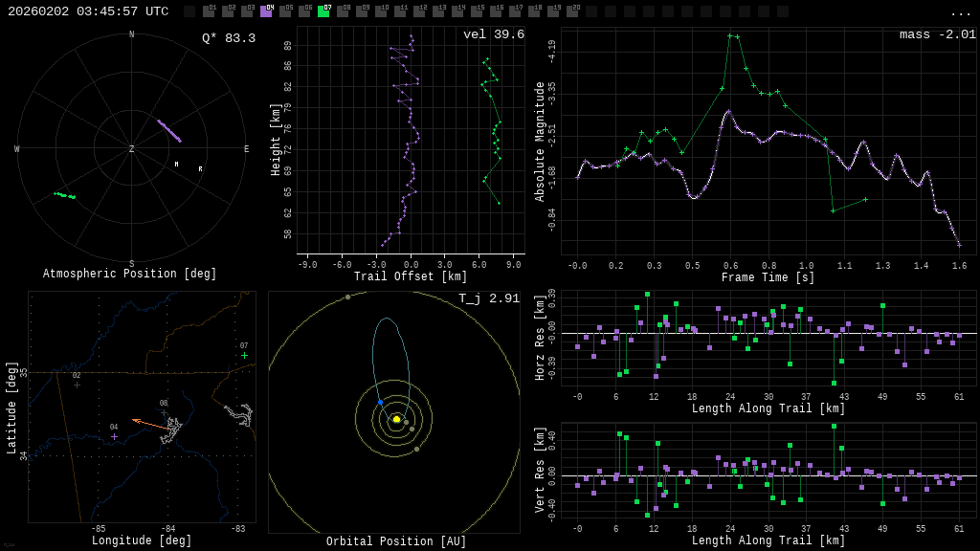Click the Q* 83.3 quality value
The image size is (980, 551).
pos(228,38)
